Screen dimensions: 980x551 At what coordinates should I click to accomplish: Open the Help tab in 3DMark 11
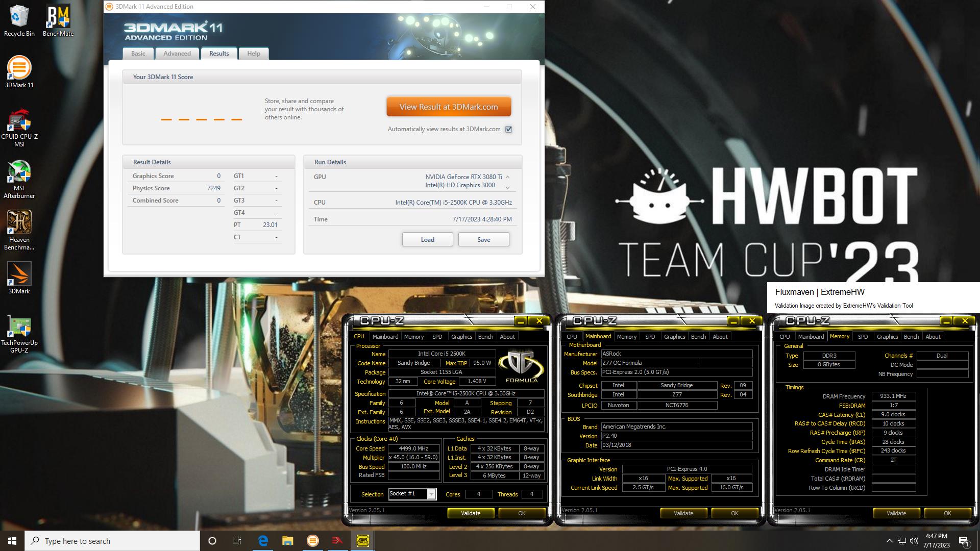[254, 54]
